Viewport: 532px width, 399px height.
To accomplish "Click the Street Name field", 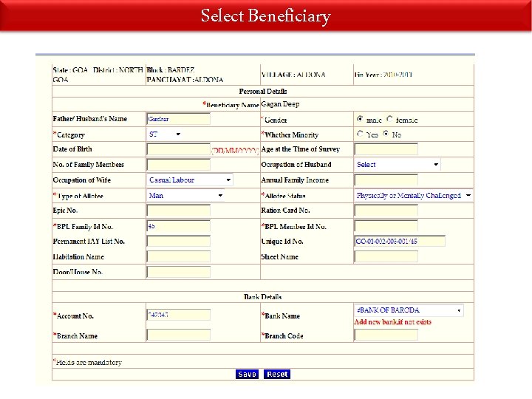I will 386,256.
